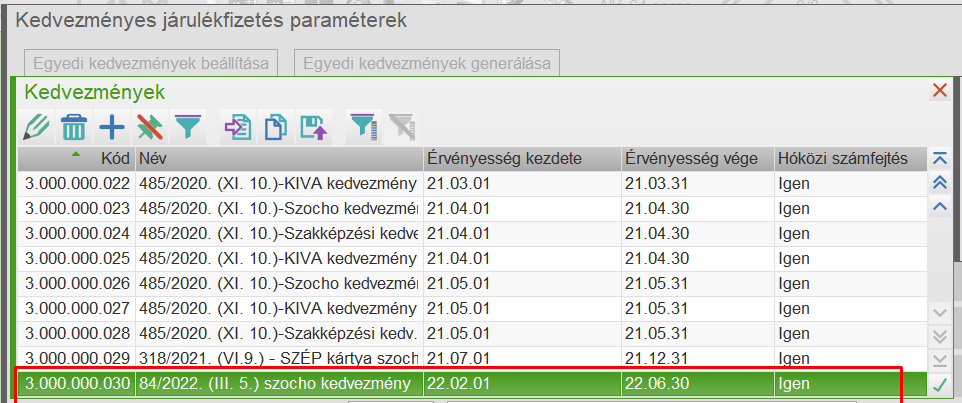Click the crossed pin icon
Screen dimensions: 962x403
coord(149,127)
